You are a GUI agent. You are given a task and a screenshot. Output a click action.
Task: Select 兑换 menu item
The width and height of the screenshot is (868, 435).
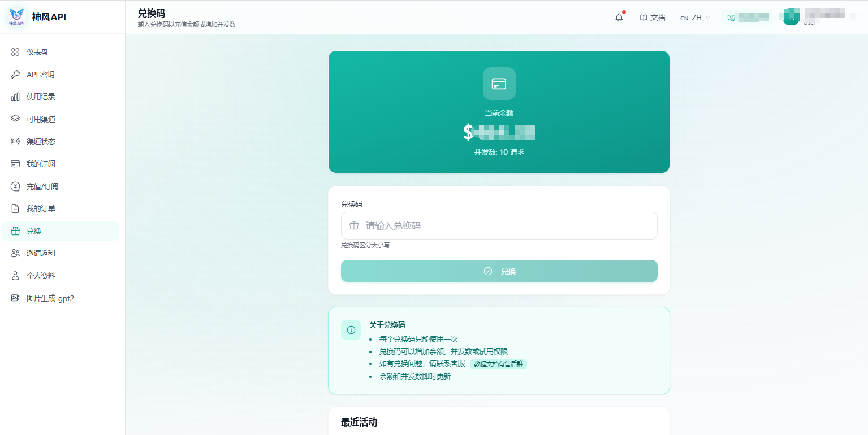(61, 231)
